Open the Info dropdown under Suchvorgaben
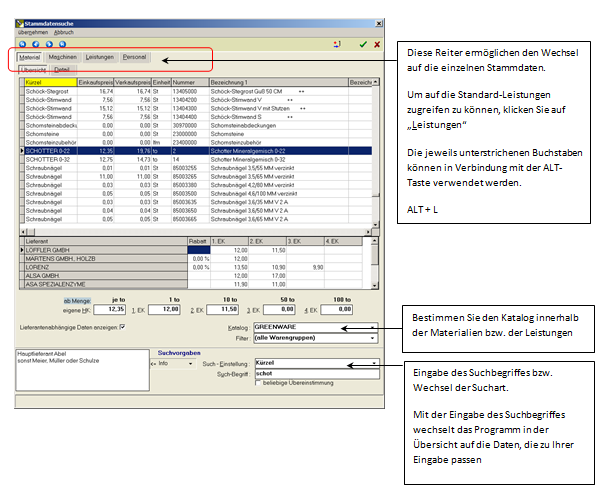This screenshot has width=612, height=501. [x=173, y=363]
